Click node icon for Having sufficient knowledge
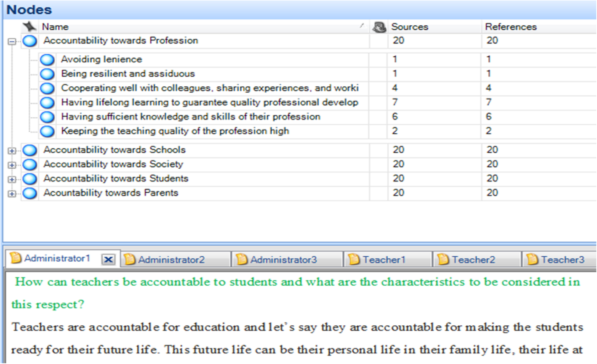 (47, 117)
